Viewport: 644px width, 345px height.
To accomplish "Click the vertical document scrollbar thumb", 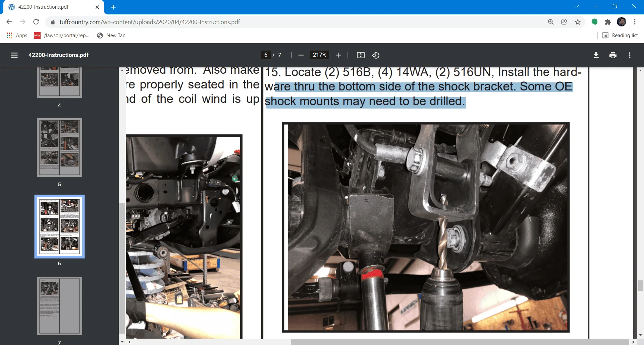I will click(640, 286).
